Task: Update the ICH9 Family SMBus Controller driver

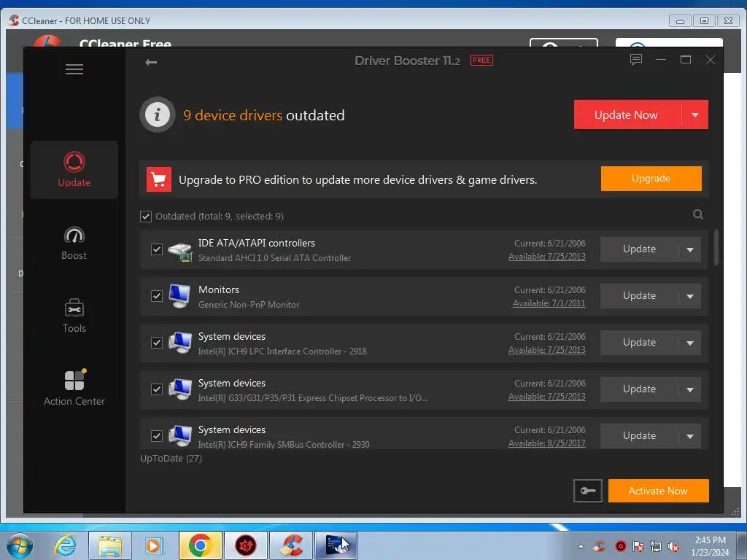Action: (x=639, y=436)
